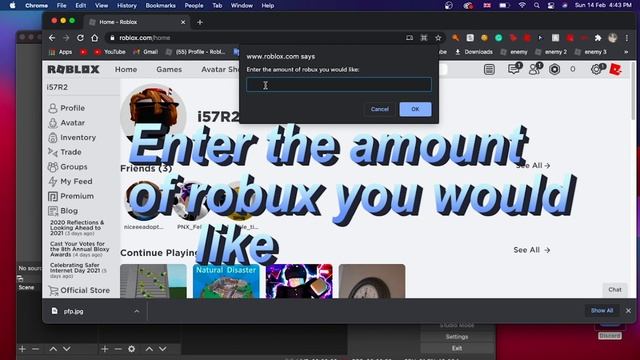
Task: Open the enemy 2 bookmark folder
Action: (551, 52)
